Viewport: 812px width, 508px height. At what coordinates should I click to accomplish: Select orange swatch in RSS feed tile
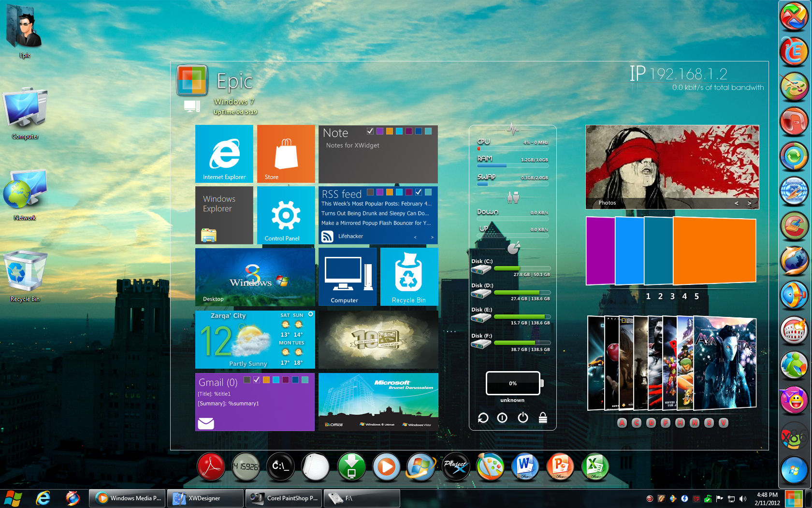(390, 192)
